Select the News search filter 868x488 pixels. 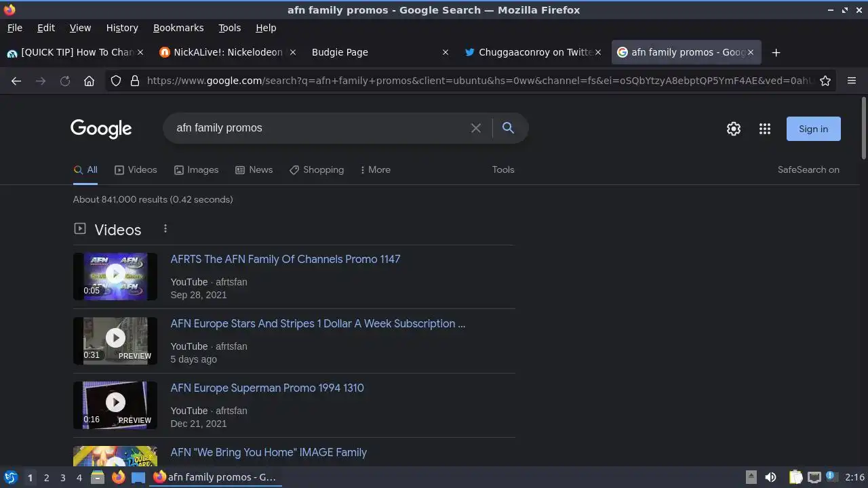(254, 169)
